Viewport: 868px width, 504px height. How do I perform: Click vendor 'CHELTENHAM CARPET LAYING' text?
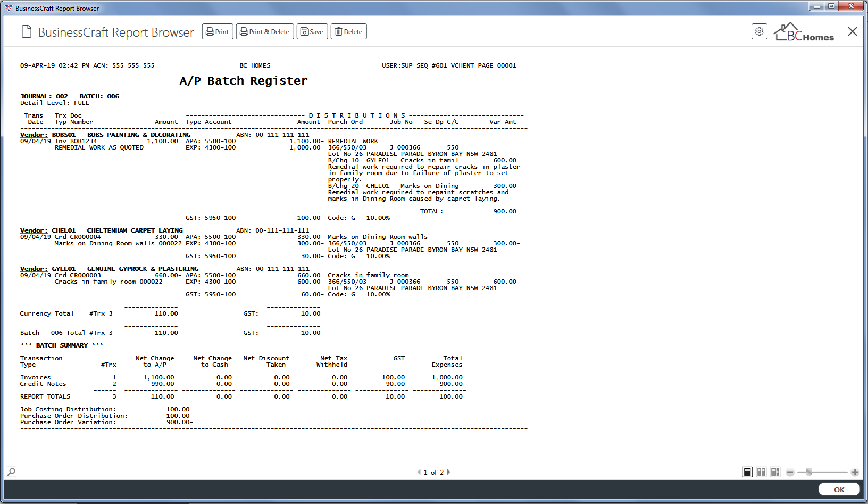pyautogui.click(x=135, y=230)
